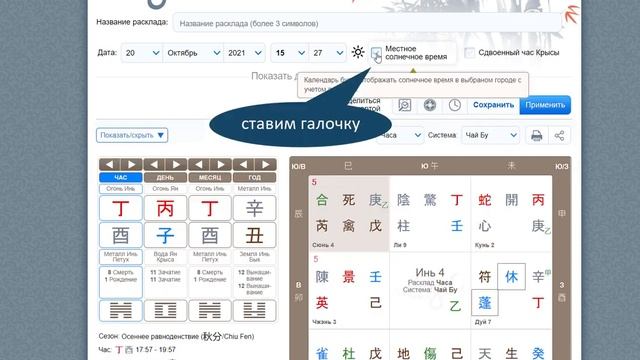Click next year arrow above ГОД
This screenshot has height=360, width=640.
tap(265, 164)
